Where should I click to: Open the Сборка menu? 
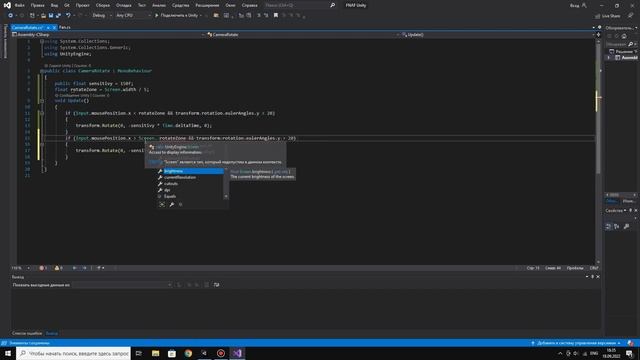pyautogui.click(x=103, y=5)
